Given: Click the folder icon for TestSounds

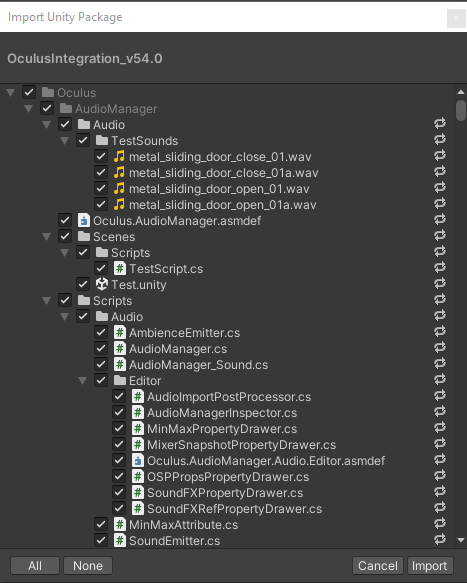Looking at the screenshot, I should tap(102, 141).
